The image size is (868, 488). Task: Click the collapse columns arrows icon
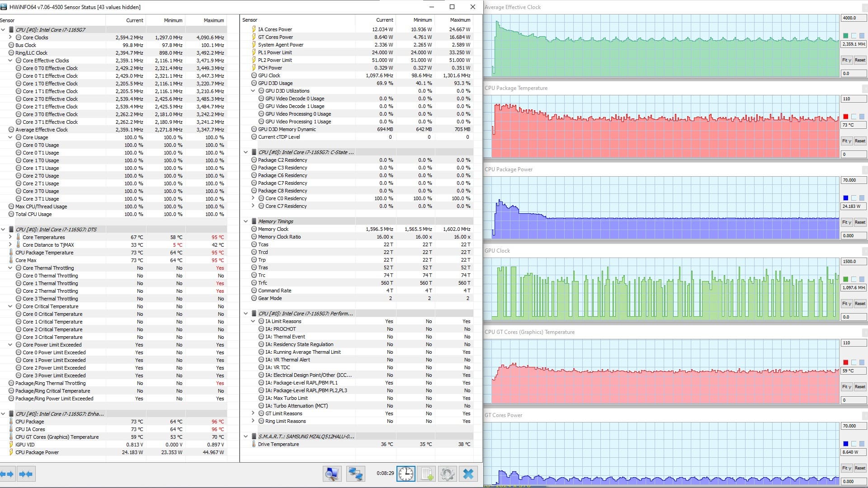[26, 474]
